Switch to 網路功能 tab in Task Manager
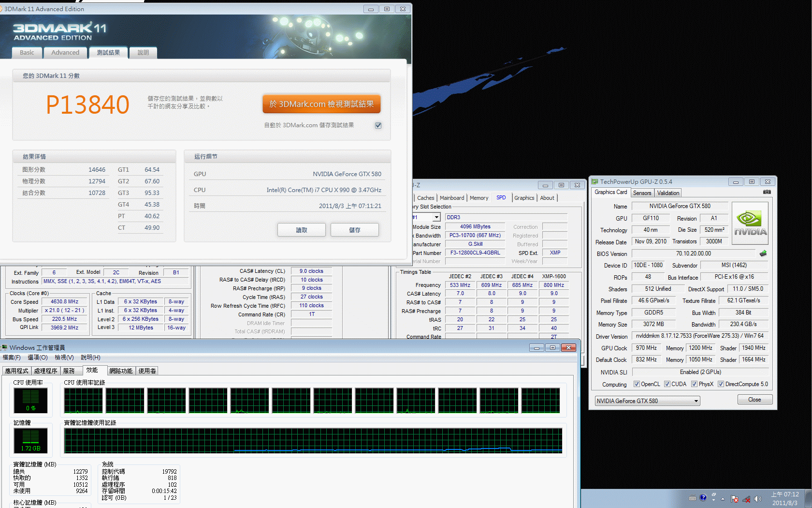The image size is (812, 508). coord(121,371)
